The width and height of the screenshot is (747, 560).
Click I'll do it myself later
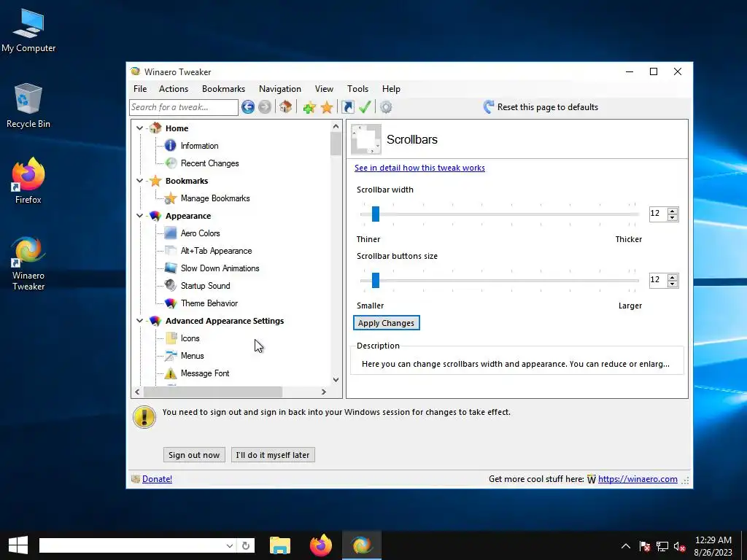coord(273,455)
